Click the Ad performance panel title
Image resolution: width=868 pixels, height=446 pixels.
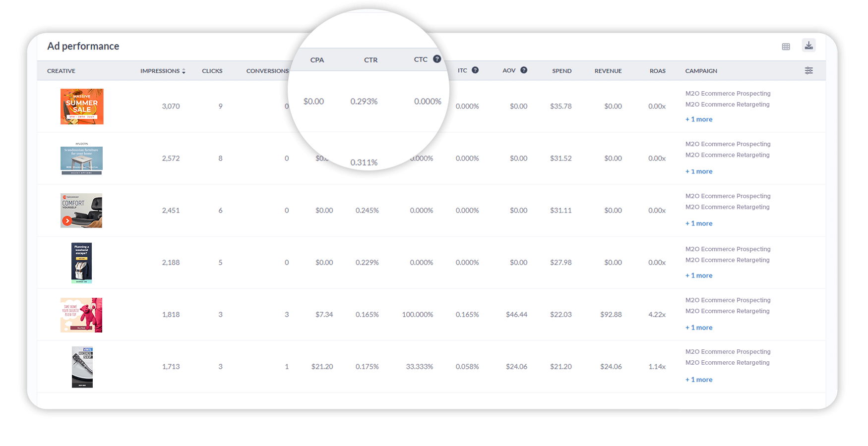83,46
